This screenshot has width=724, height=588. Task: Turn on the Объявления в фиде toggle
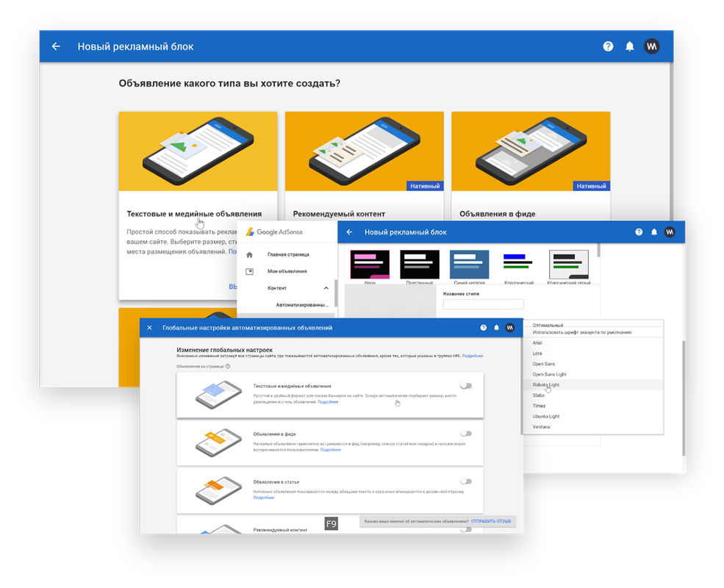[x=465, y=434]
